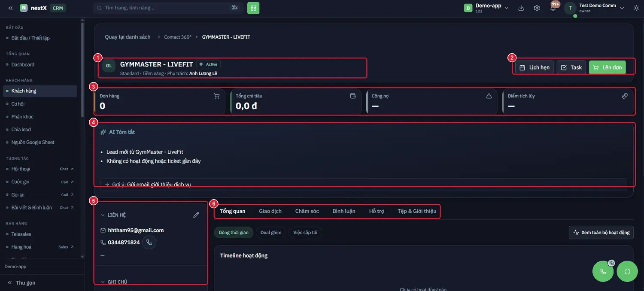Open Bài viết & Bình luận in sidebar
This screenshot has width=644, height=291.
tap(40, 208)
